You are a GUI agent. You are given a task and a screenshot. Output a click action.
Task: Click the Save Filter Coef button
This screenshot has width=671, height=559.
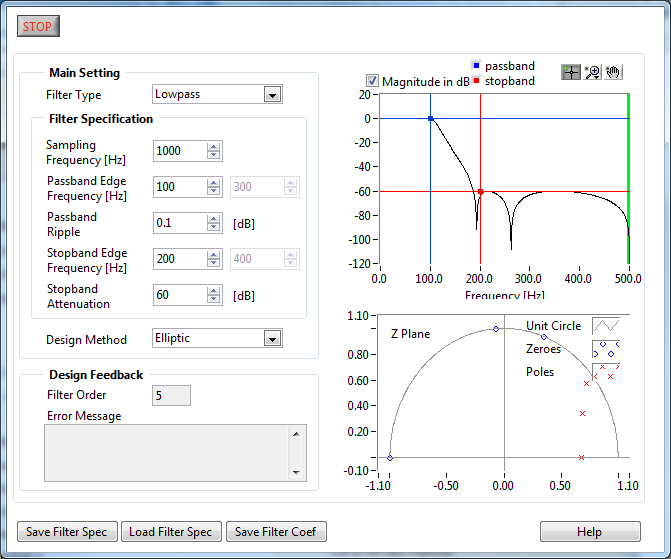click(x=276, y=532)
